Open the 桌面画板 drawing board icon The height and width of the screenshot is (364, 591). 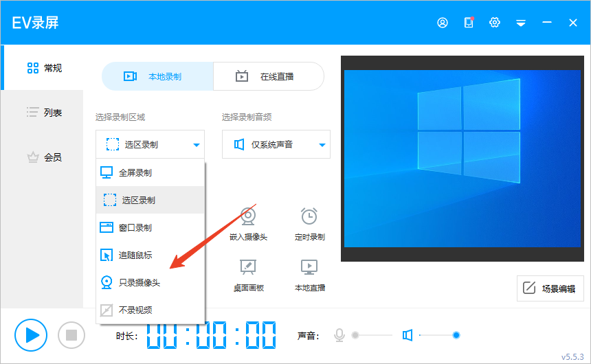pyautogui.click(x=248, y=266)
